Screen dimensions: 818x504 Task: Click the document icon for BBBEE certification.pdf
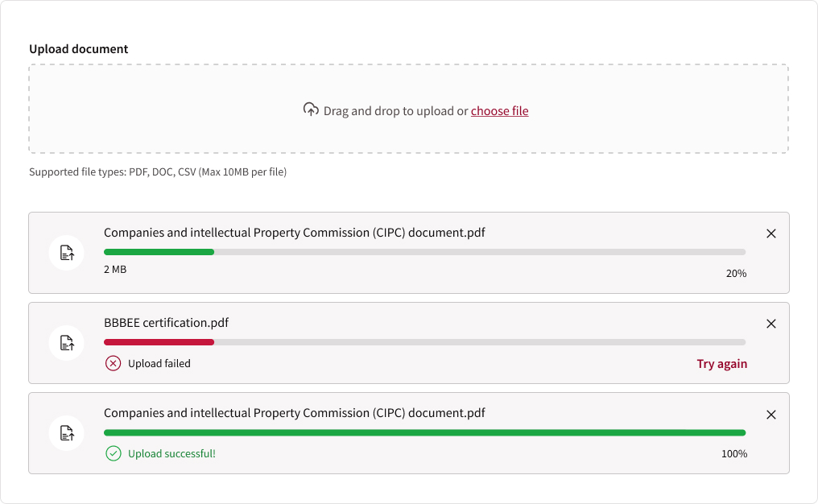tap(67, 344)
